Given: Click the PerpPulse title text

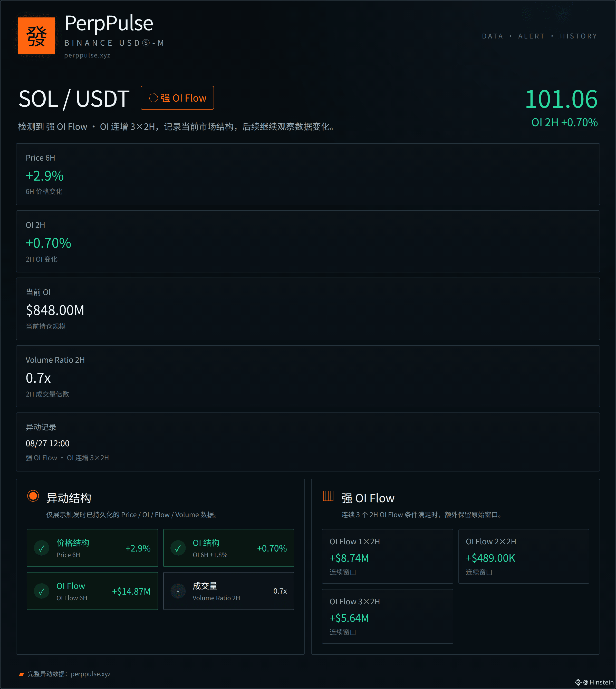Looking at the screenshot, I should coord(109,23).
